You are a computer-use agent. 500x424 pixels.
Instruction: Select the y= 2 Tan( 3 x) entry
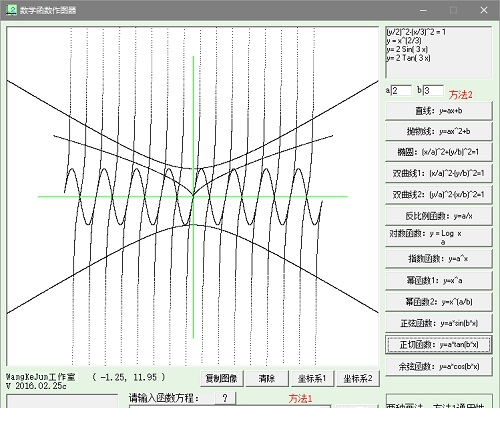tap(409, 58)
